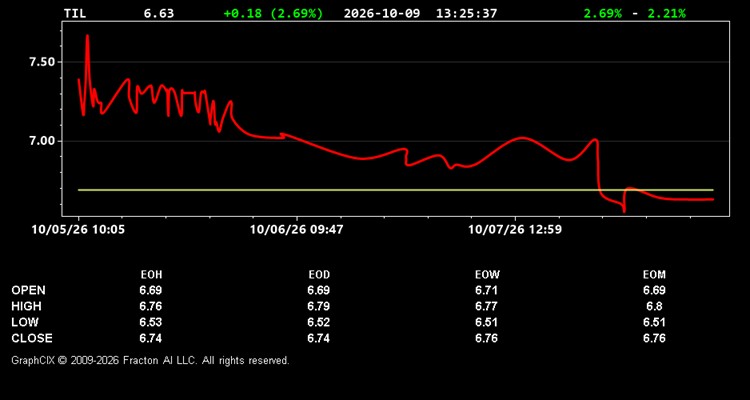The height and width of the screenshot is (400, 750).
Task: Click the timestamp 13:25:37
Action: pyautogui.click(x=466, y=13)
